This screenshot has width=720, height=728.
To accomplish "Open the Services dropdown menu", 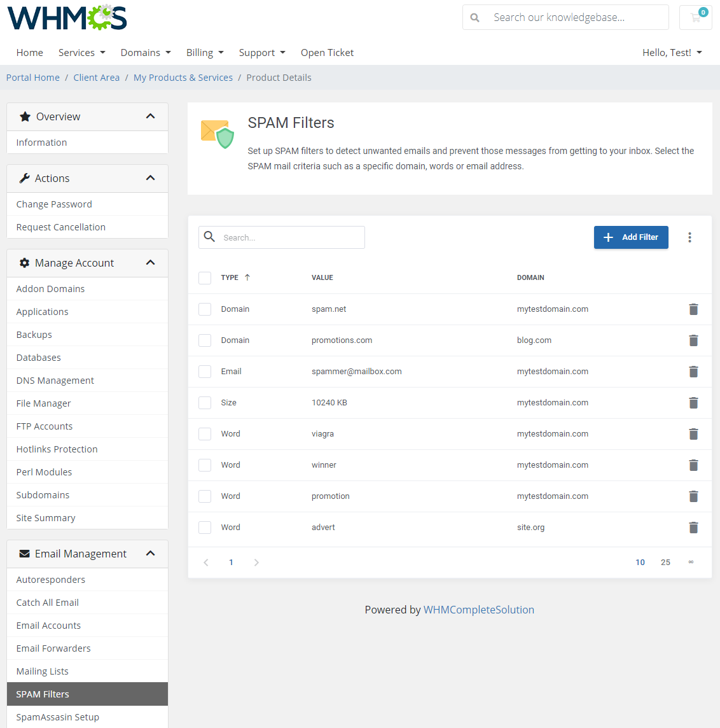I will 81,52.
